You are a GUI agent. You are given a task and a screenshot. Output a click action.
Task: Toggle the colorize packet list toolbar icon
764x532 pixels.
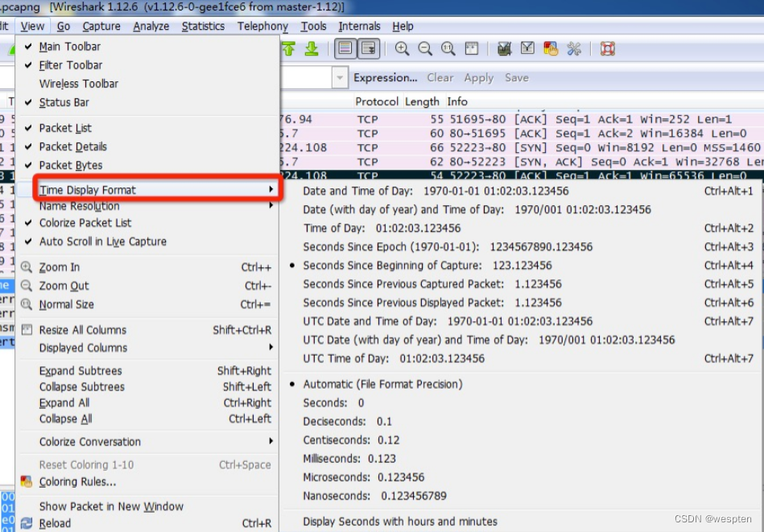point(345,48)
